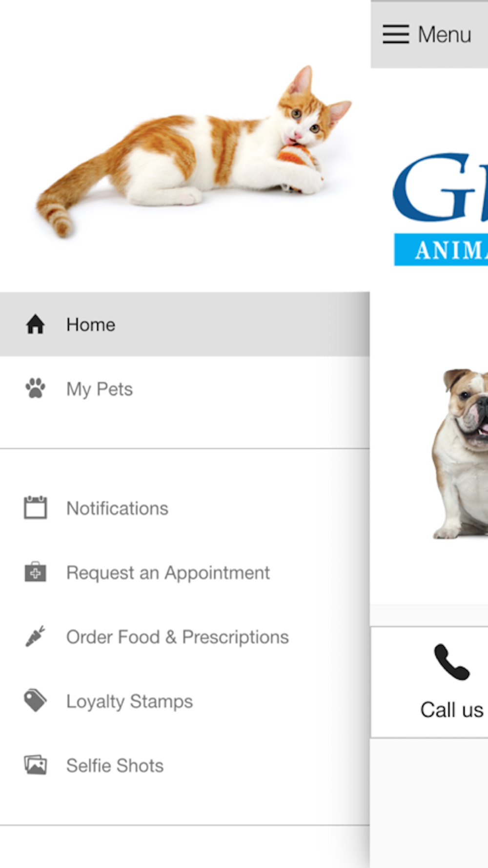Click the Menu text label
Image resolution: width=488 pixels, height=868 pixels.
coord(445,35)
